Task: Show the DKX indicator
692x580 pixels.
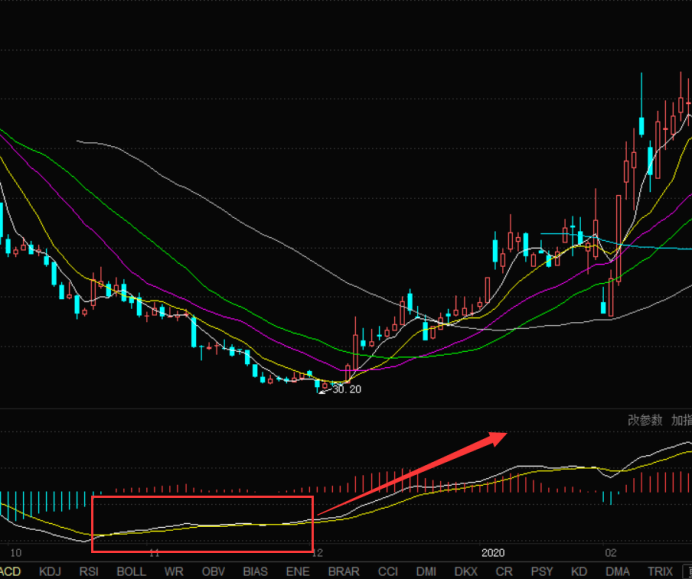Action: [x=467, y=571]
